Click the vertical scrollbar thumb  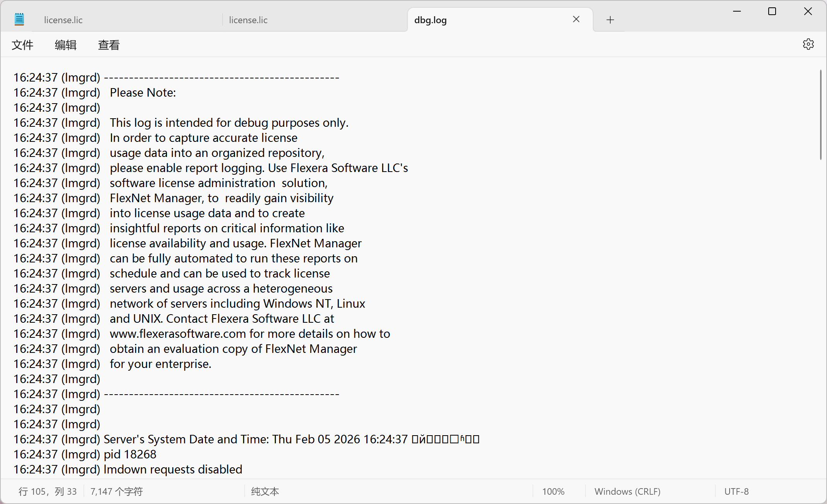coord(820,114)
